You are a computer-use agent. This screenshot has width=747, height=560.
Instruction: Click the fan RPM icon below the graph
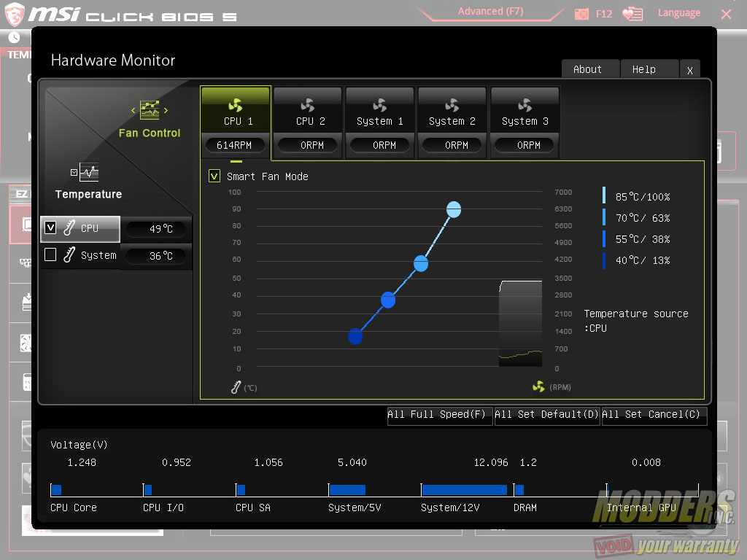pyautogui.click(x=539, y=386)
